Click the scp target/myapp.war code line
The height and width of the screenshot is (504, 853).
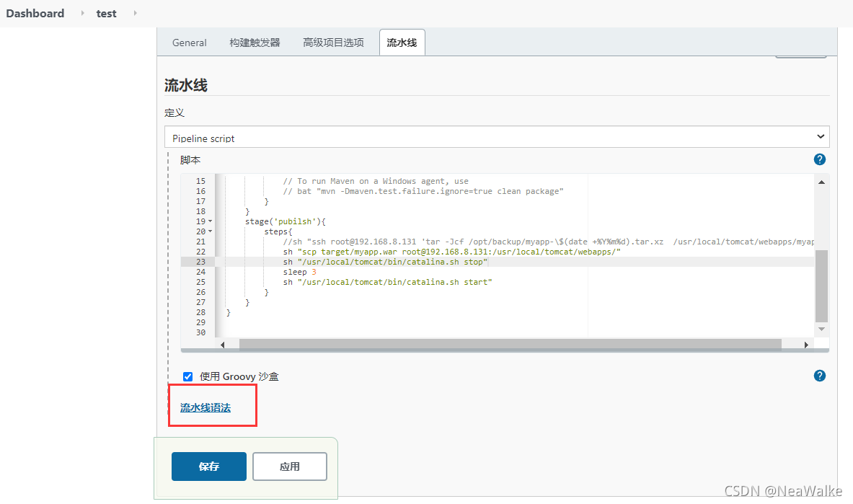point(451,252)
